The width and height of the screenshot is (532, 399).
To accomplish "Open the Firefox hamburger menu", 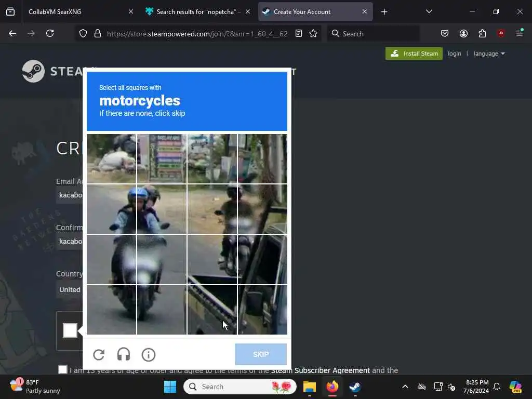I will (x=520, y=33).
